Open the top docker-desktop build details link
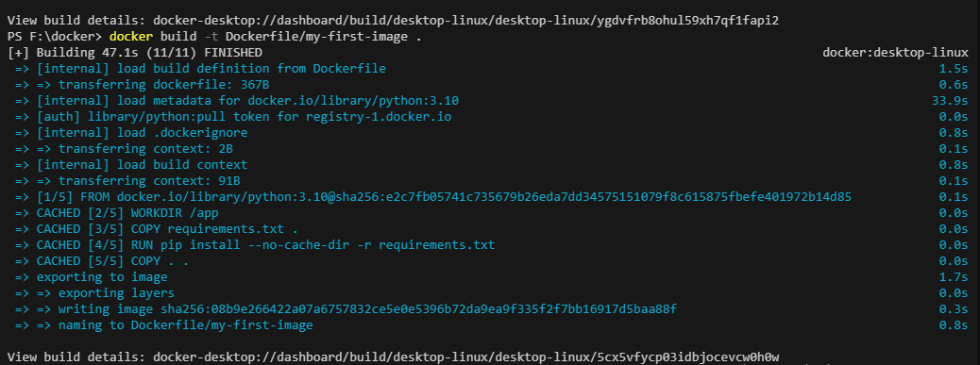 coord(465,21)
